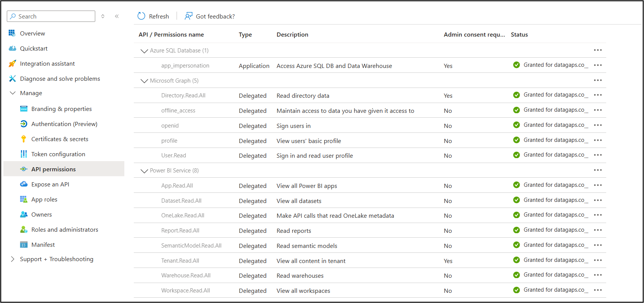The image size is (644, 303).
Task: Click the search magnifier icon in sidebar
Action: coord(13,16)
